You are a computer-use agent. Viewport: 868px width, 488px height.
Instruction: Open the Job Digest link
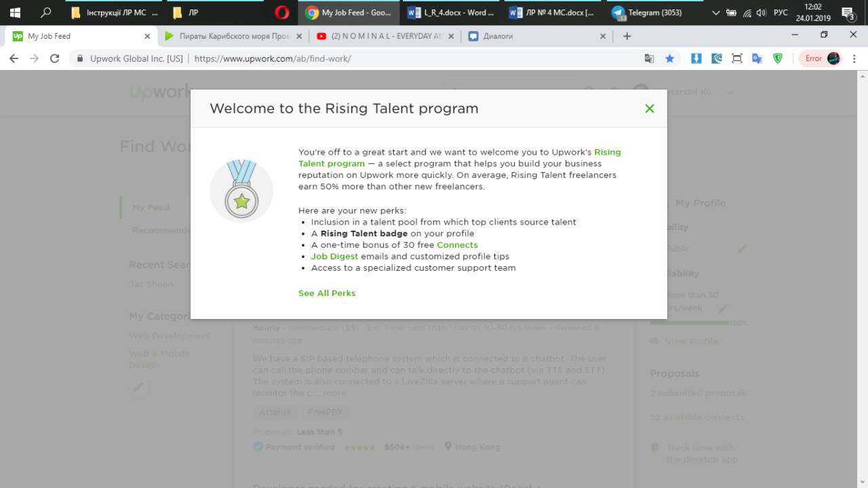(334, 257)
